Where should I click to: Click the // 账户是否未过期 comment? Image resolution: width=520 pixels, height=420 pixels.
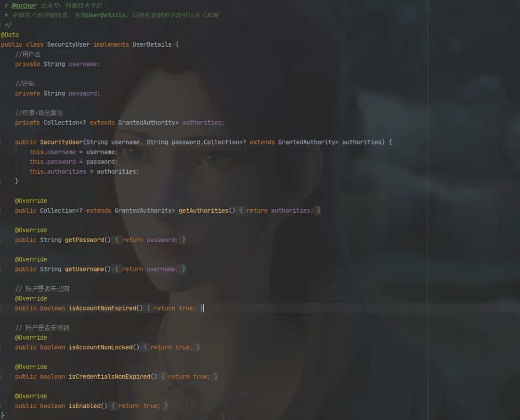[x=42, y=288]
